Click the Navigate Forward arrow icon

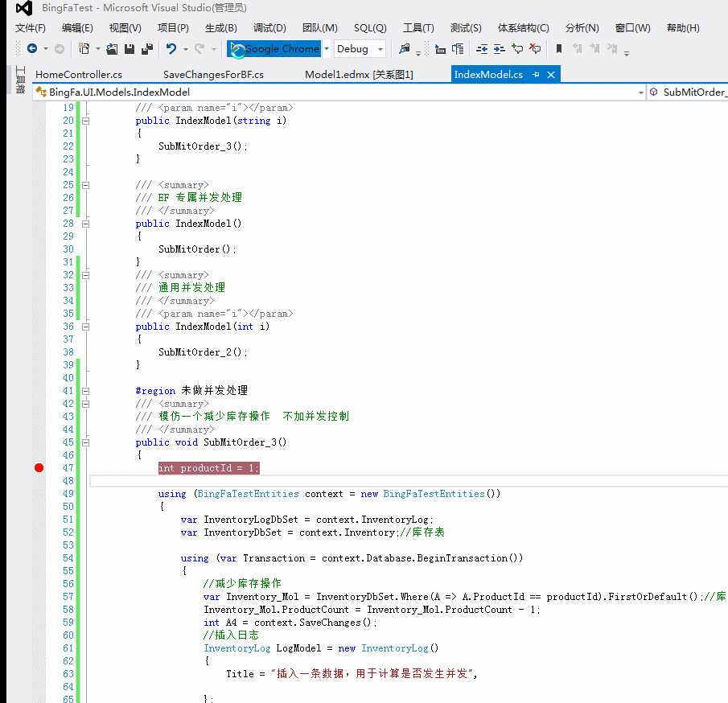(59, 48)
